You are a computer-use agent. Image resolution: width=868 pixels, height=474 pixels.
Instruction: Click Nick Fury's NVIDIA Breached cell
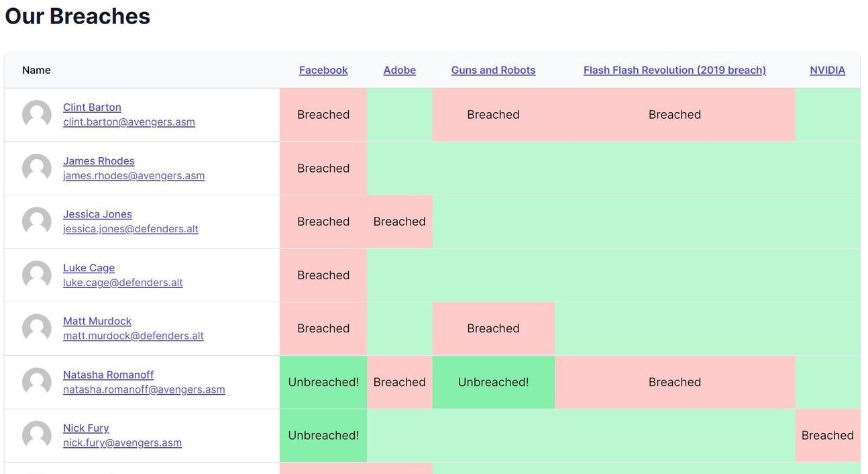tap(827, 436)
